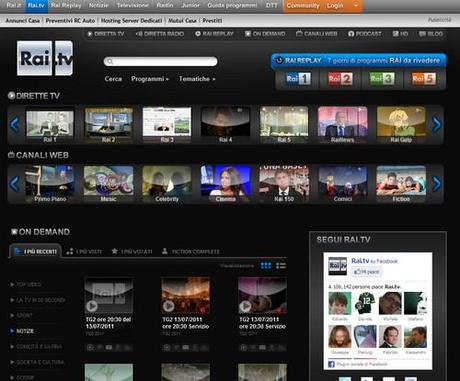Open Diretta Radio in the top menu
Image resolution: width=460 pixels, height=381 pixels.
coord(160,34)
